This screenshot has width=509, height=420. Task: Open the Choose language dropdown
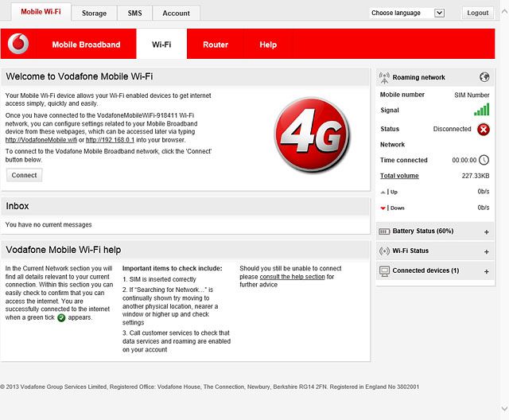pyautogui.click(x=407, y=13)
